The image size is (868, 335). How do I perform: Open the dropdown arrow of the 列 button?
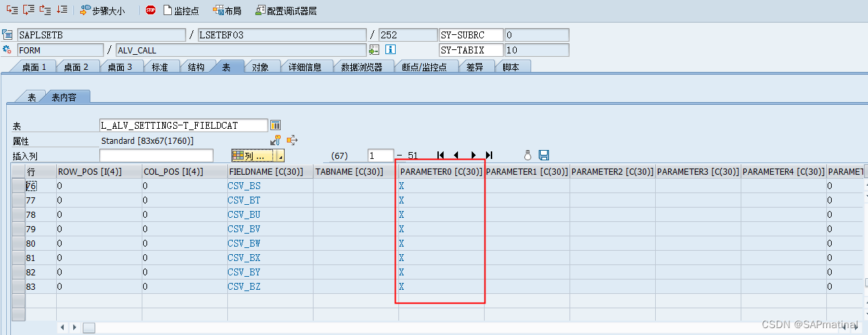279,156
